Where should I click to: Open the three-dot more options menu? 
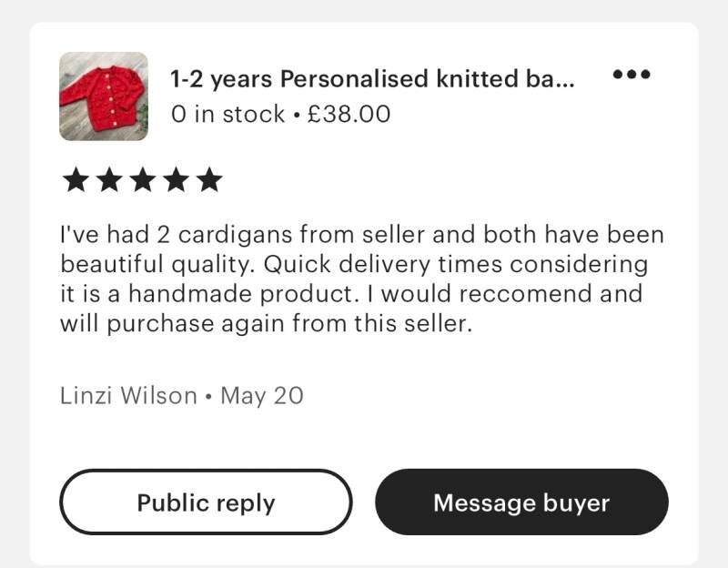(632, 75)
